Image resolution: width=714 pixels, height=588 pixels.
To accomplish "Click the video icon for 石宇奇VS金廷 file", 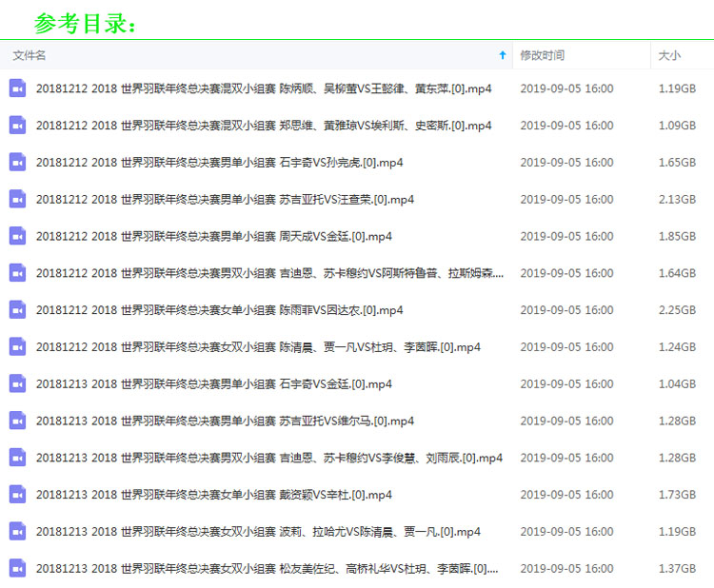I will tap(17, 384).
